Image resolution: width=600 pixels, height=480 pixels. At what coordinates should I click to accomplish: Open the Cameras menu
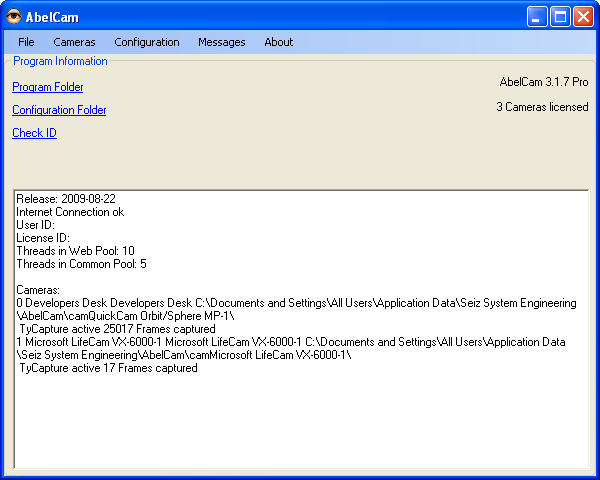(x=74, y=42)
